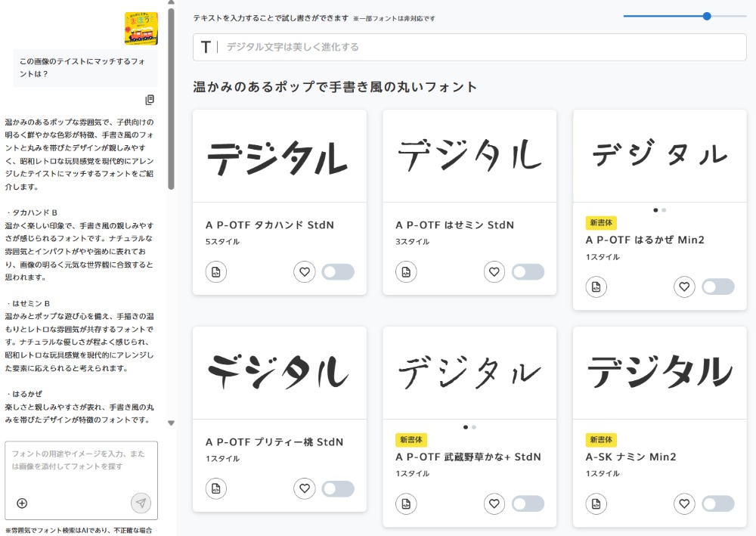This screenshot has height=536, width=756.
Task: Click the second carousel dot on 武蔵野草かな+ card
Action: (474, 427)
